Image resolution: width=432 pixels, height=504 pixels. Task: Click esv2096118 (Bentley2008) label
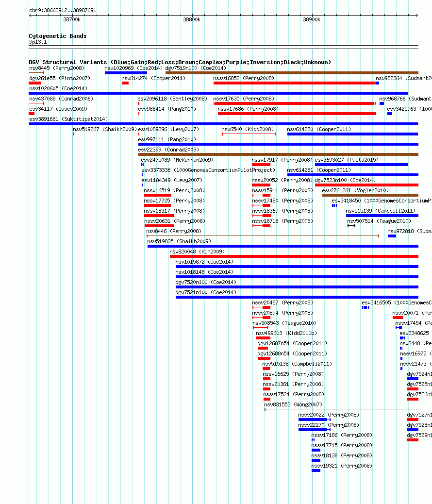[x=173, y=99]
